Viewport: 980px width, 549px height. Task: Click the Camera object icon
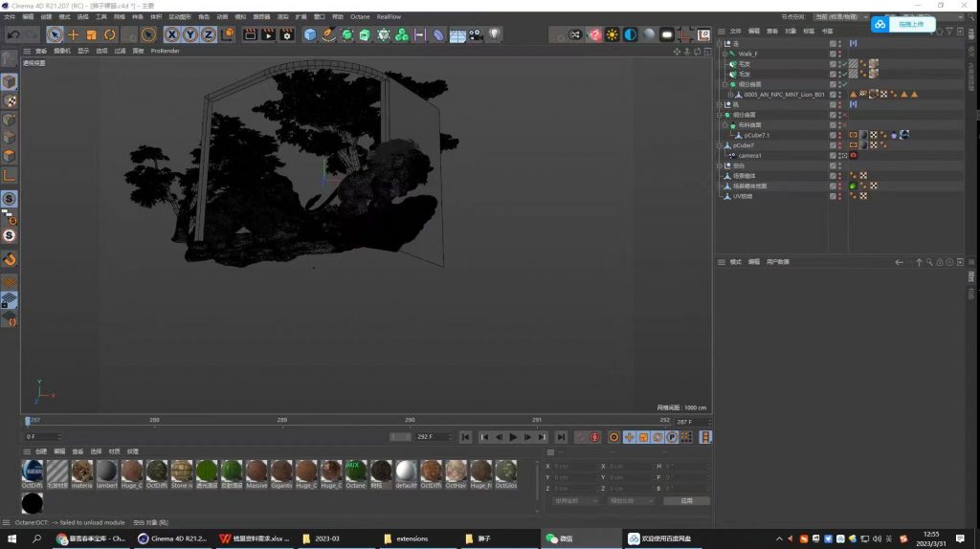[x=476, y=35]
